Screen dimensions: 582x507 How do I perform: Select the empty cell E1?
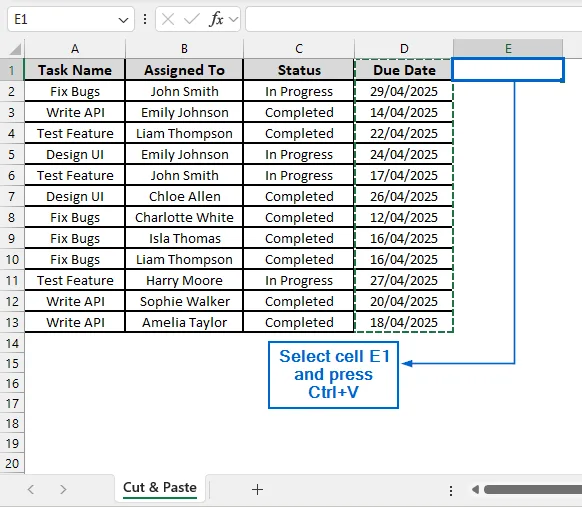pyautogui.click(x=508, y=69)
